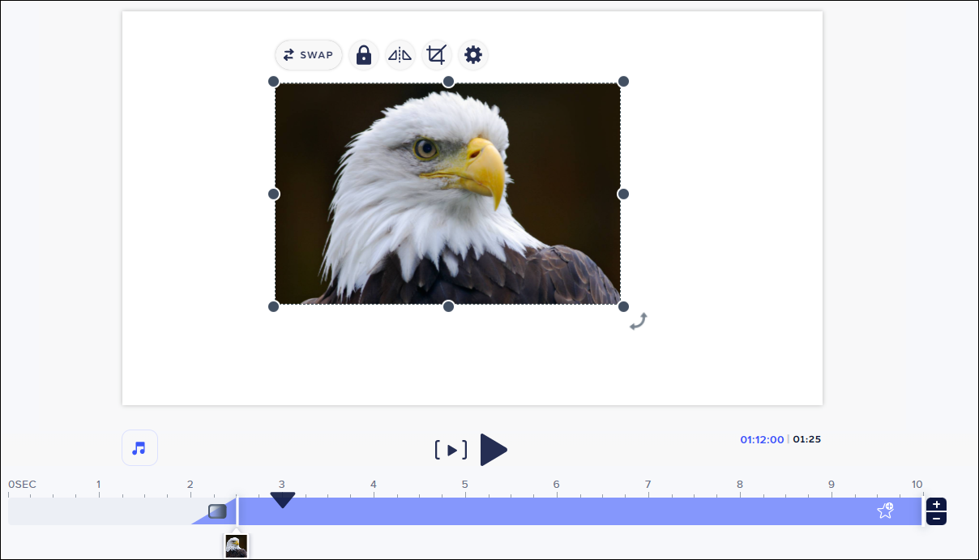Open the image settings gear

[473, 55]
